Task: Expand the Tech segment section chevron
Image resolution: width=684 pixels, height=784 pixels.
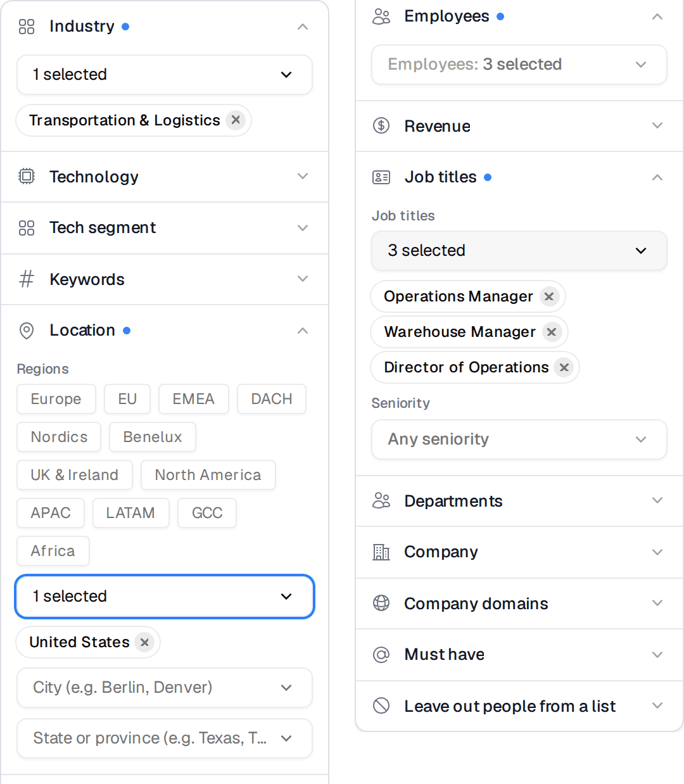Action: pos(303,228)
